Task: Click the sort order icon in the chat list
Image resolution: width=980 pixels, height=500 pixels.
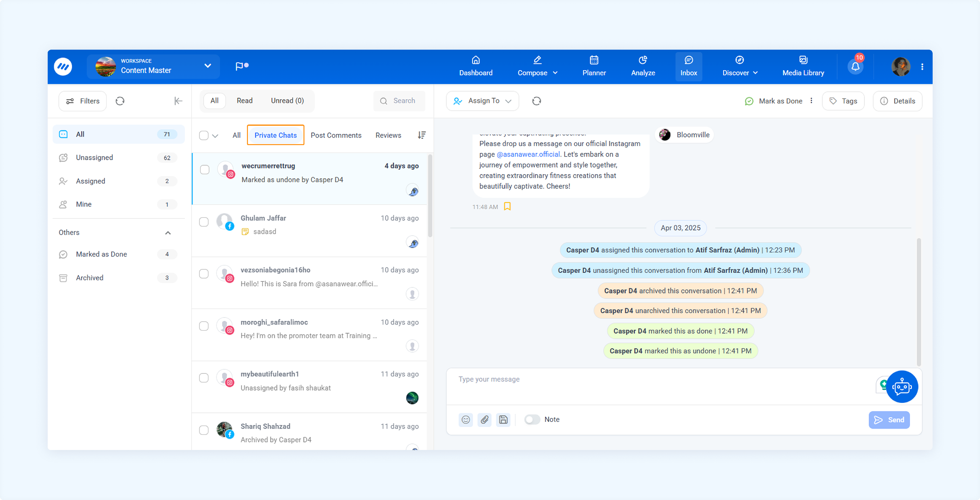Action: [x=421, y=135]
